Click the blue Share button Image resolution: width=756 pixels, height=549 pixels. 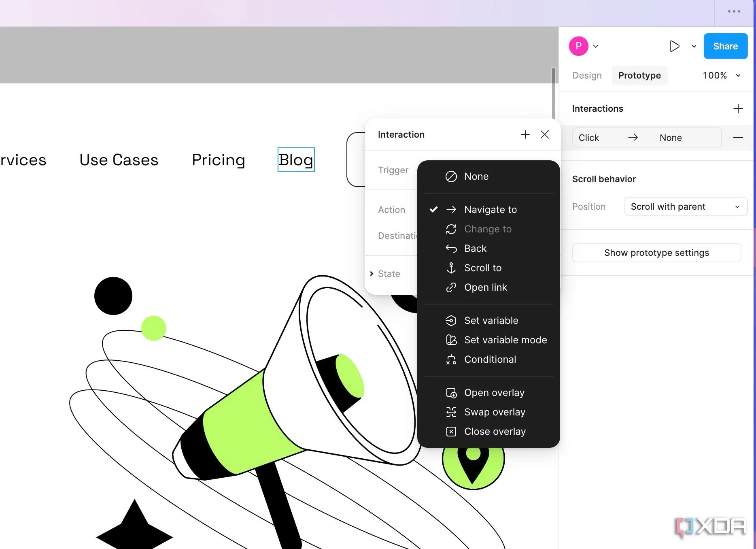[725, 46]
